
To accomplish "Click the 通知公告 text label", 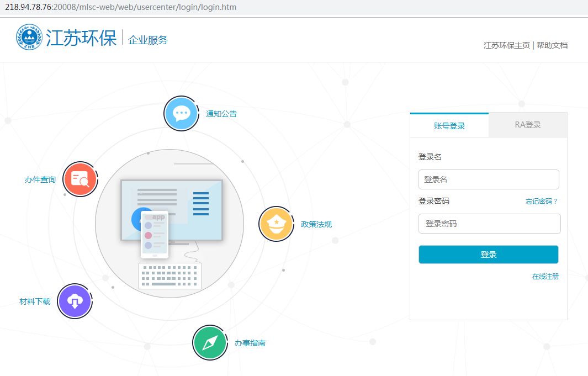I will [221, 114].
